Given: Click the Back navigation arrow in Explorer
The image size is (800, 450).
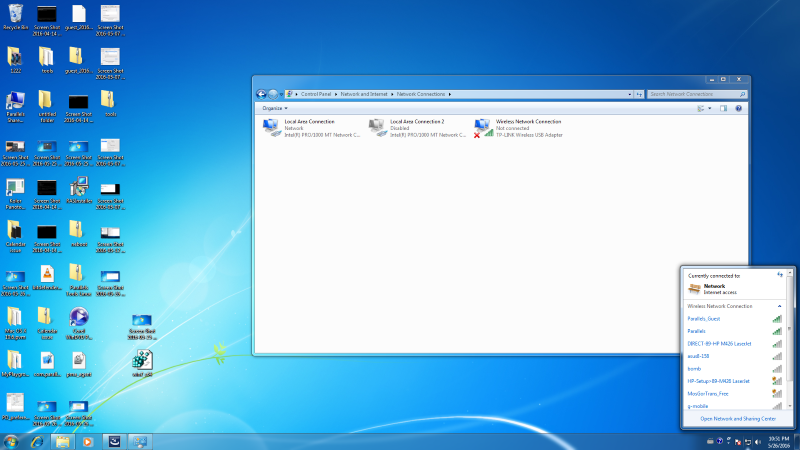Looking at the screenshot, I should 262,94.
